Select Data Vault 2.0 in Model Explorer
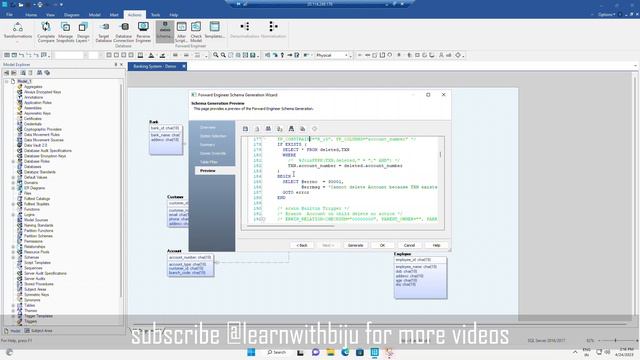 tap(36, 145)
